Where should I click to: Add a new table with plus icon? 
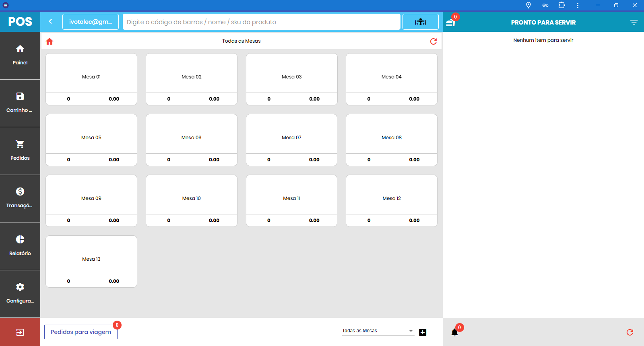[x=423, y=332]
